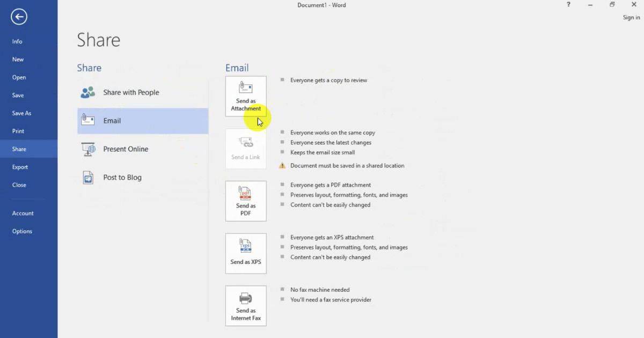Click the 'Document1 - Word' window title
Viewport: 644px width, 338px height.
pos(321,5)
